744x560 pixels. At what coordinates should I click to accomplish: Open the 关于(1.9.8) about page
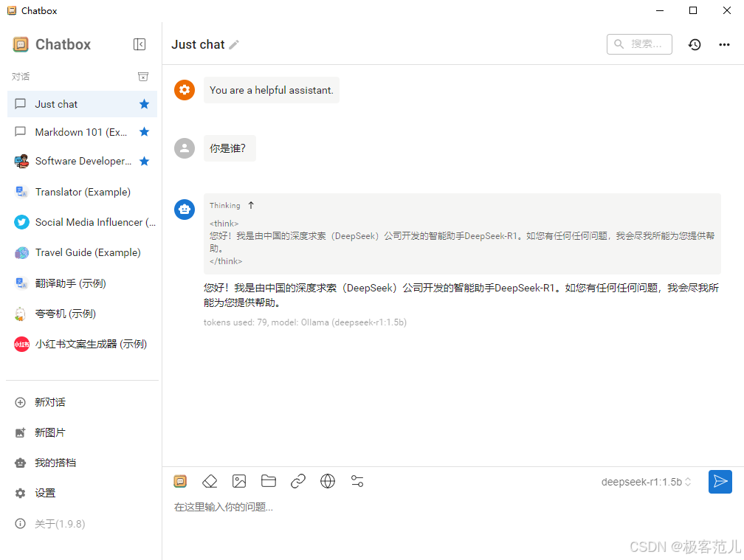click(x=82, y=524)
